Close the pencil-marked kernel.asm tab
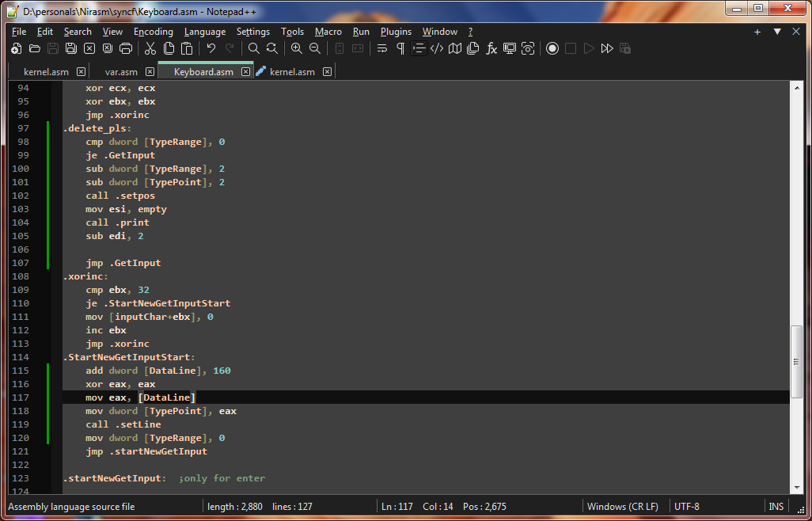Viewport: 812px width, 521px height. (x=328, y=72)
